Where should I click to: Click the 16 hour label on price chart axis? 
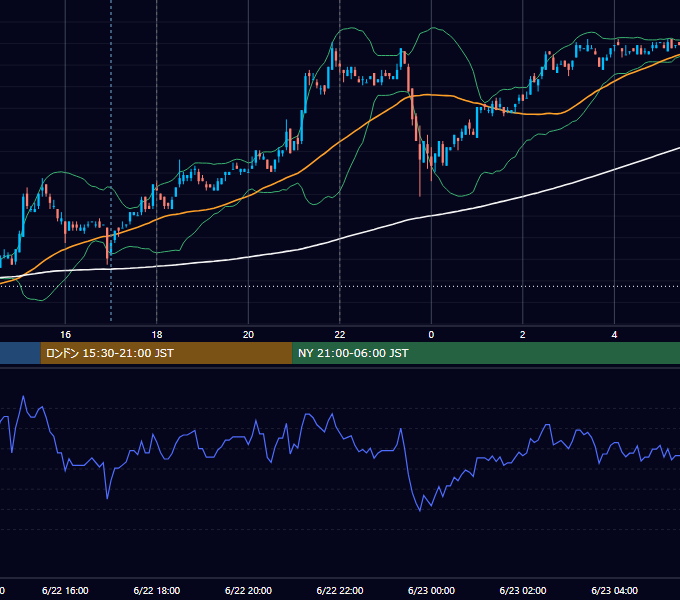pyautogui.click(x=65, y=335)
